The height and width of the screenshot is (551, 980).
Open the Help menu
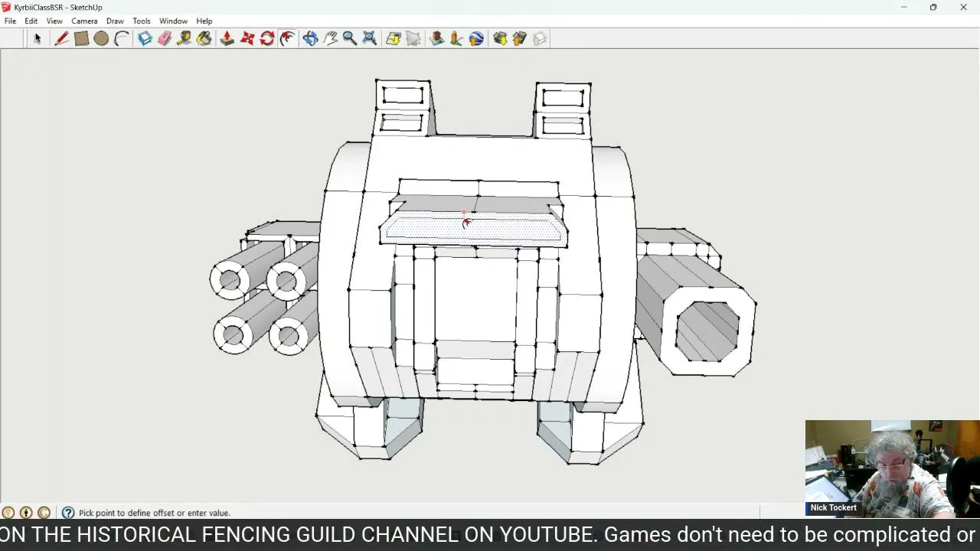click(x=204, y=21)
